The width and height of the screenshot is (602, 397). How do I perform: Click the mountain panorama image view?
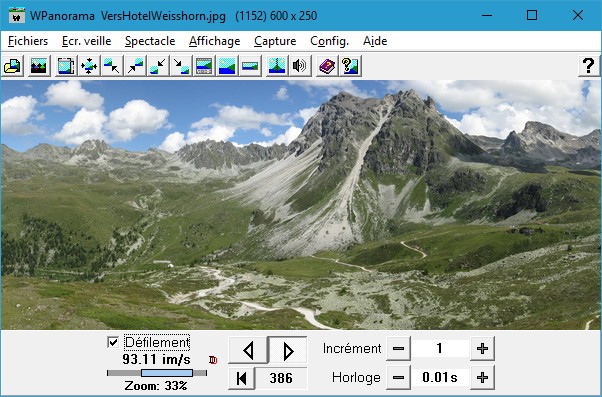(301, 205)
